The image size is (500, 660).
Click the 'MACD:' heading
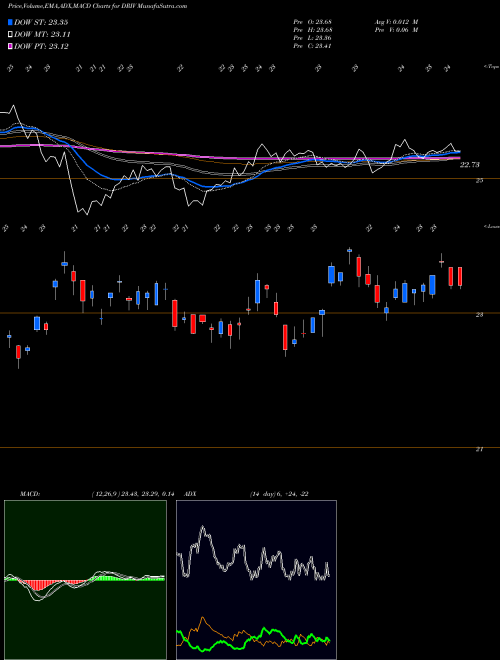(29, 494)
